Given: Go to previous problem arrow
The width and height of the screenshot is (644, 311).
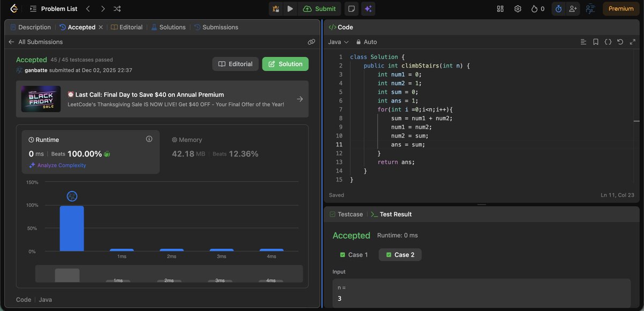Looking at the screenshot, I should coord(88,9).
